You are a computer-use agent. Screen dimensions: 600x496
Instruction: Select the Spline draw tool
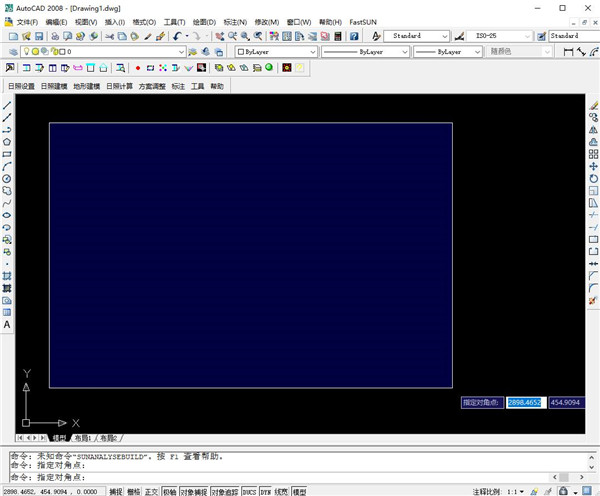point(7,203)
